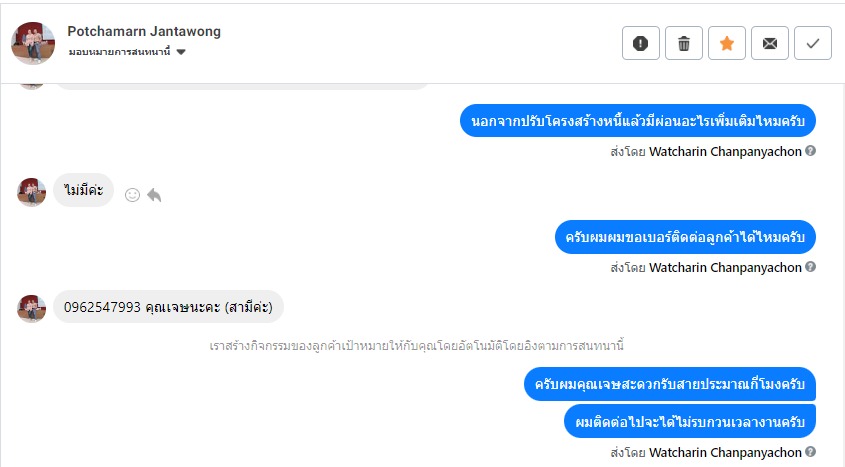Click help icon under the ผมติดต่อไป message

(811, 452)
